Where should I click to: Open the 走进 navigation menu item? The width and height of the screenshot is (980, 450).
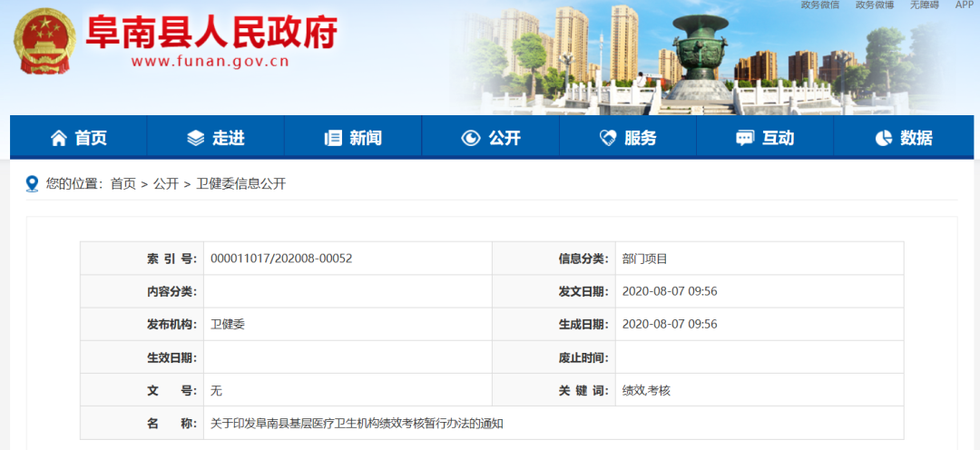pyautogui.click(x=216, y=138)
